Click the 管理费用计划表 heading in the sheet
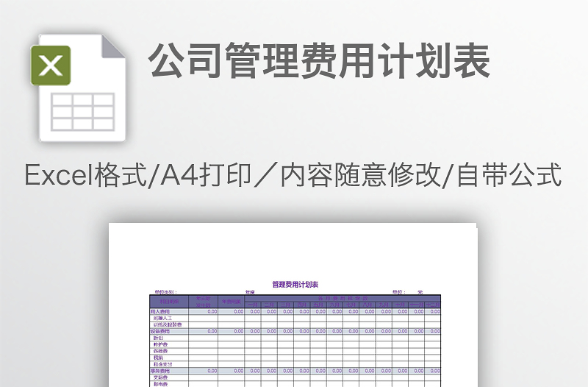Viewport: 588px width, 387px height. tap(295, 284)
